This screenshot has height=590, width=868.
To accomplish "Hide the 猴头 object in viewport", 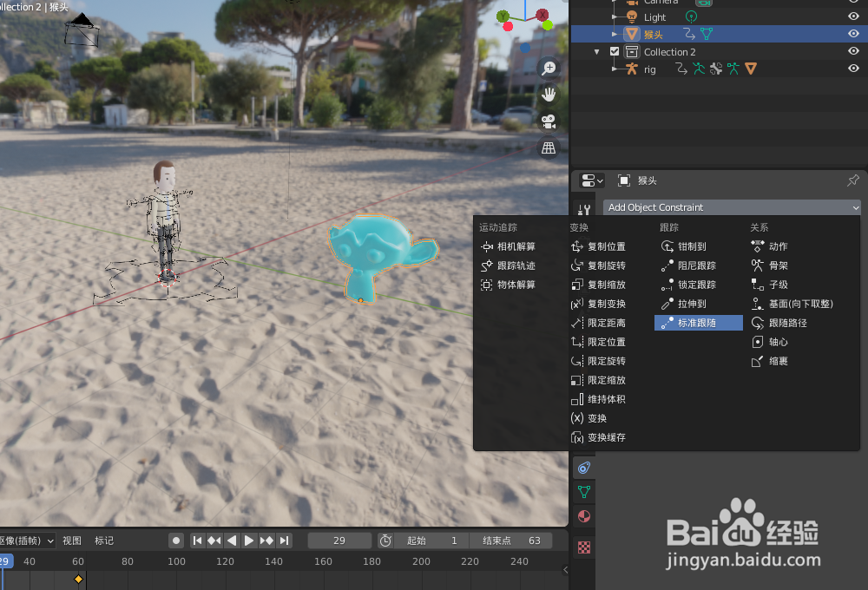I will click(853, 34).
